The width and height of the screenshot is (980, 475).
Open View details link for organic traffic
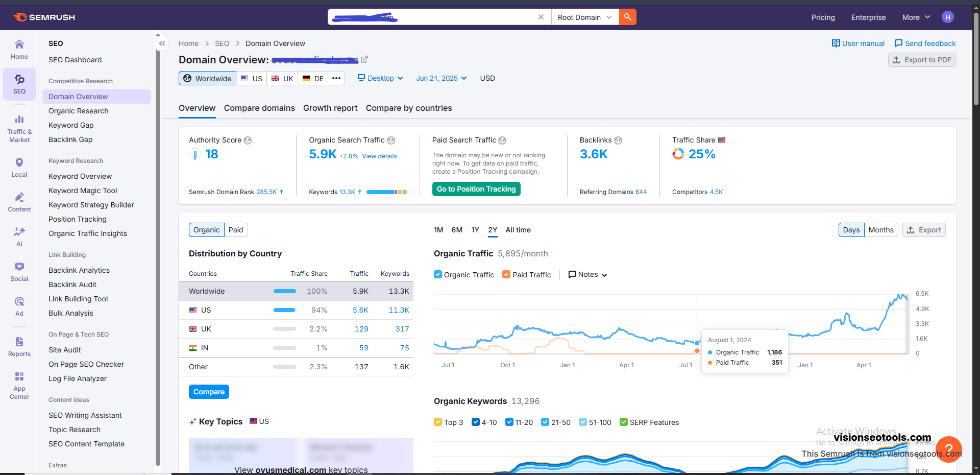379,156
